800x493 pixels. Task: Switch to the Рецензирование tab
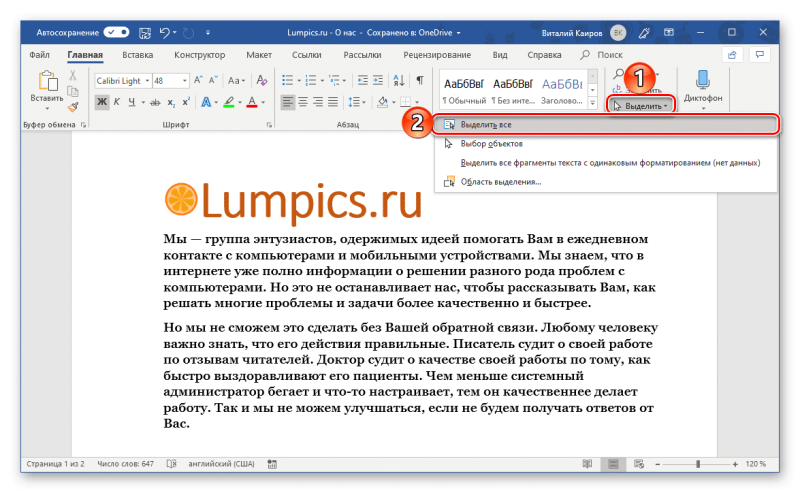click(437, 55)
